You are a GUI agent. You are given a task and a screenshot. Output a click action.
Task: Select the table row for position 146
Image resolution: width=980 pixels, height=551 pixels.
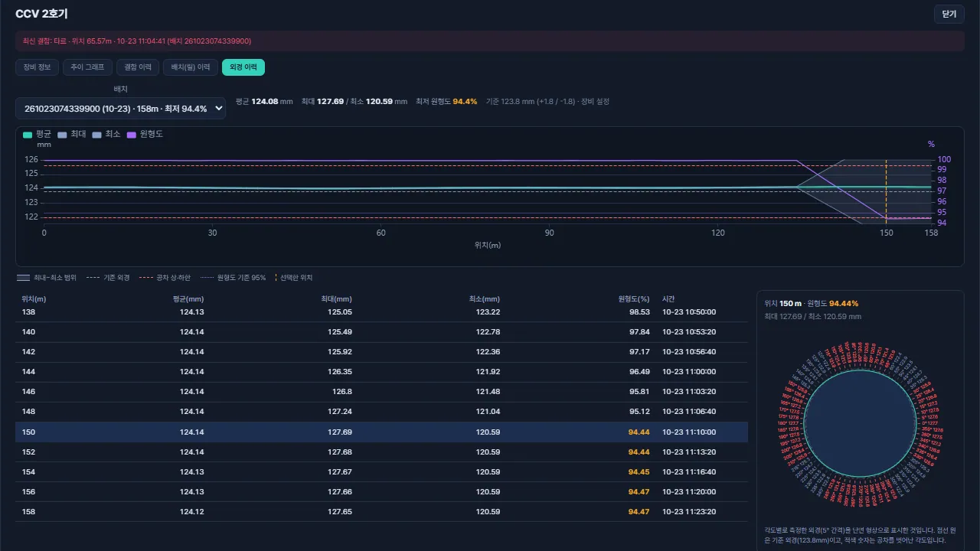point(381,392)
